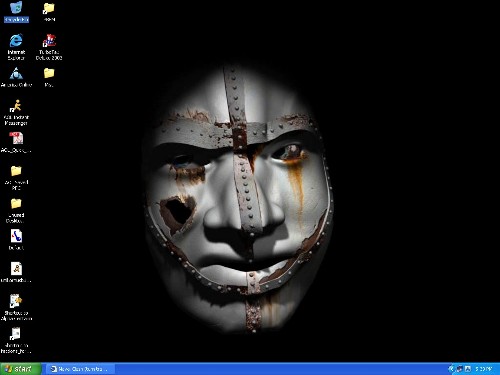Click the taskbar clock
This screenshot has height=375, width=500.
tap(484, 369)
